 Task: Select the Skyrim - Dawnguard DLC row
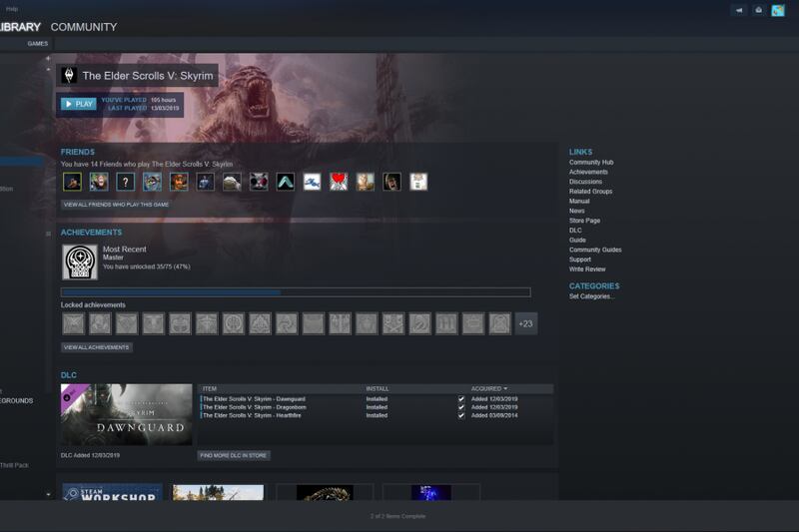pyautogui.click(x=377, y=399)
